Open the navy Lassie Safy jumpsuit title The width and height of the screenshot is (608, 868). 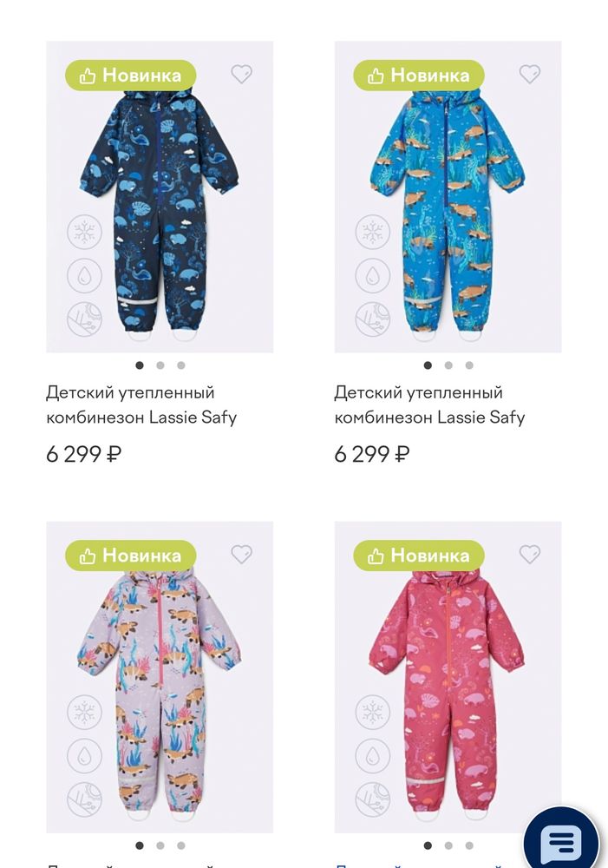[141, 404]
